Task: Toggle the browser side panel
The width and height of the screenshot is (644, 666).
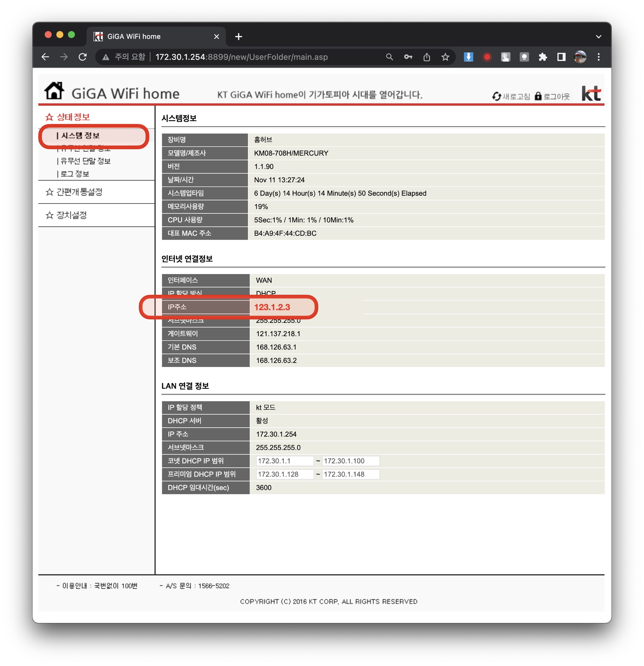Action: coord(561,57)
